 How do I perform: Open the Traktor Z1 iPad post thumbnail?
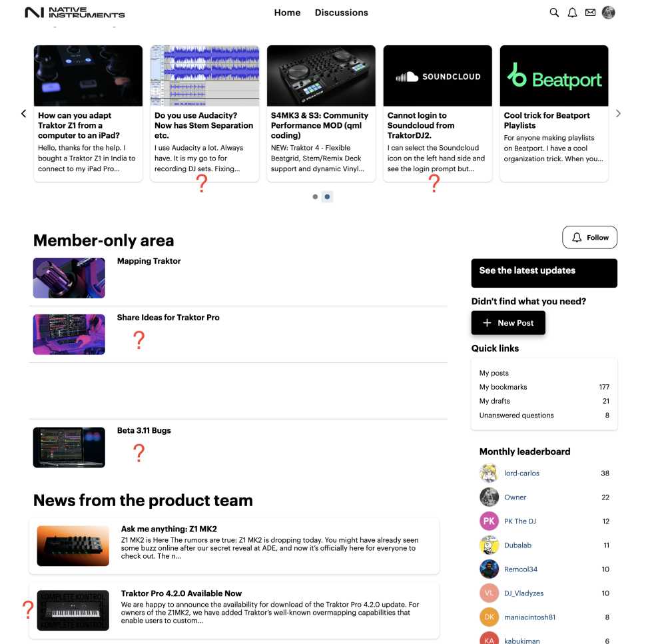[89, 76]
